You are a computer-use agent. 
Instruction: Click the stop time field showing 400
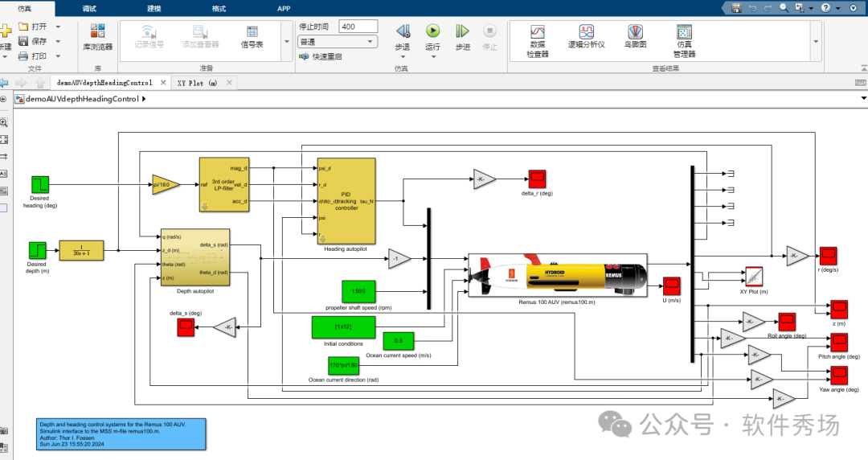(358, 27)
